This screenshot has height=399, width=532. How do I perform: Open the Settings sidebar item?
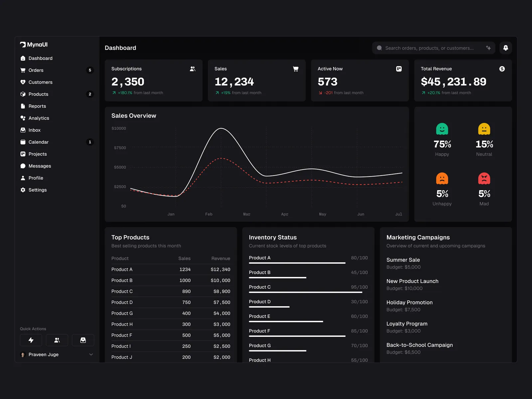pyautogui.click(x=37, y=190)
